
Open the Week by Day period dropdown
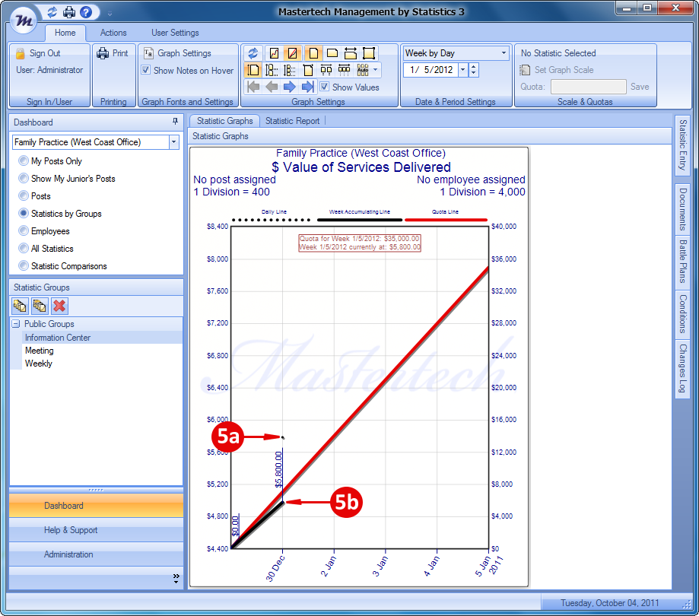tap(504, 53)
